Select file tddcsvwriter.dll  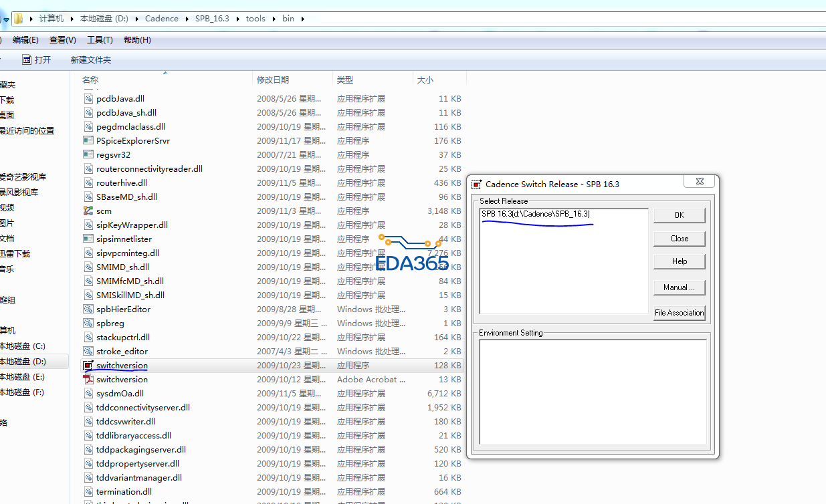pos(126,421)
